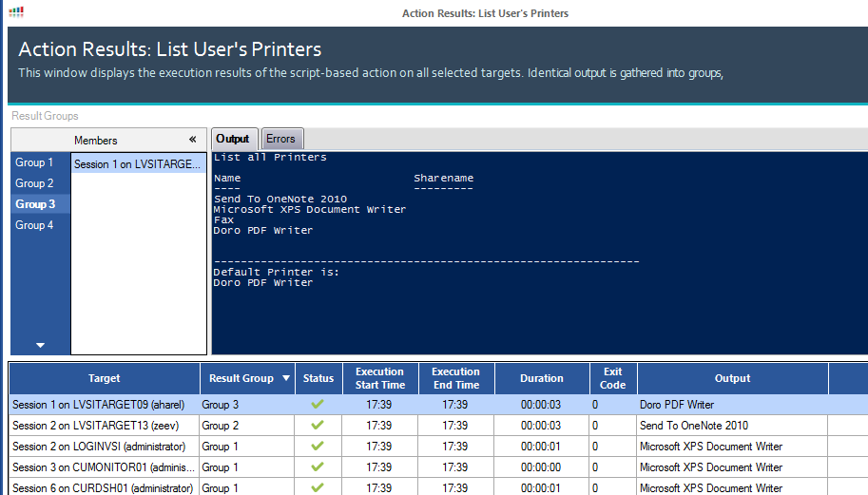This screenshot has width=868, height=495.
Task: Sort by Execution End Time column header
Action: coord(456,378)
